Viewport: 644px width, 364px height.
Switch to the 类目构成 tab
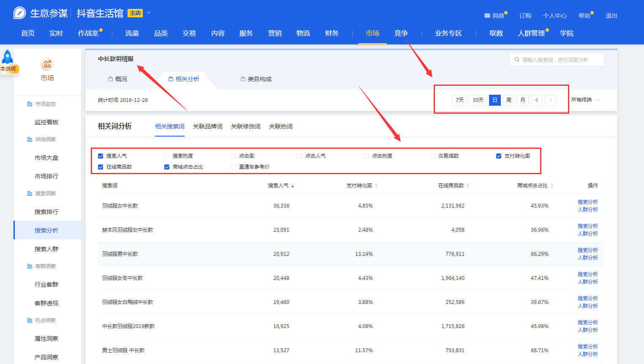[256, 79]
